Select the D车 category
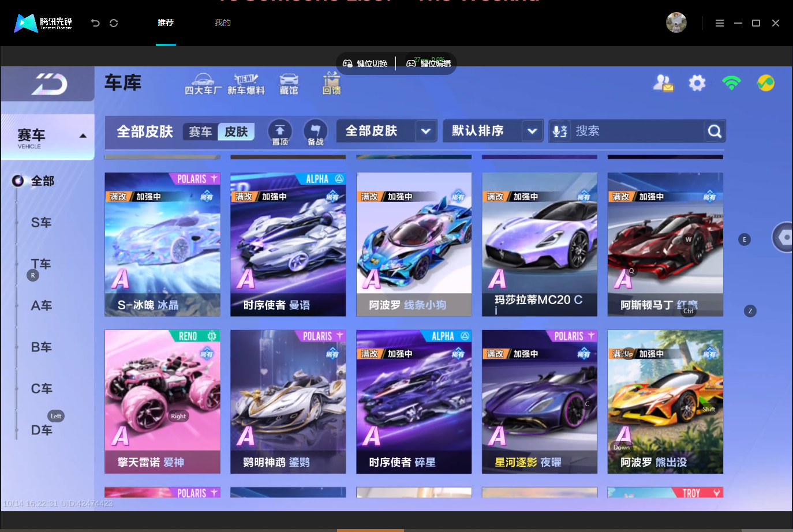Viewport: 793px width, 532px height. pyautogui.click(x=42, y=430)
